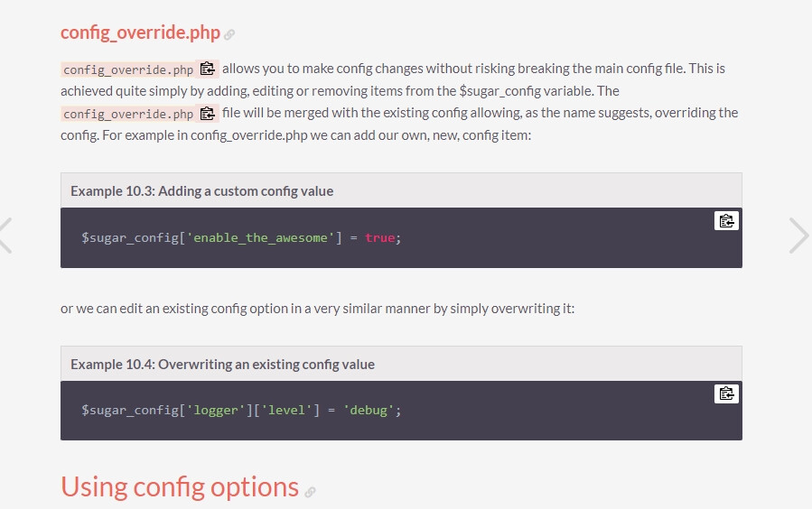Click the first inline config_override.php code text
The image size is (812, 509).
(128, 69)
